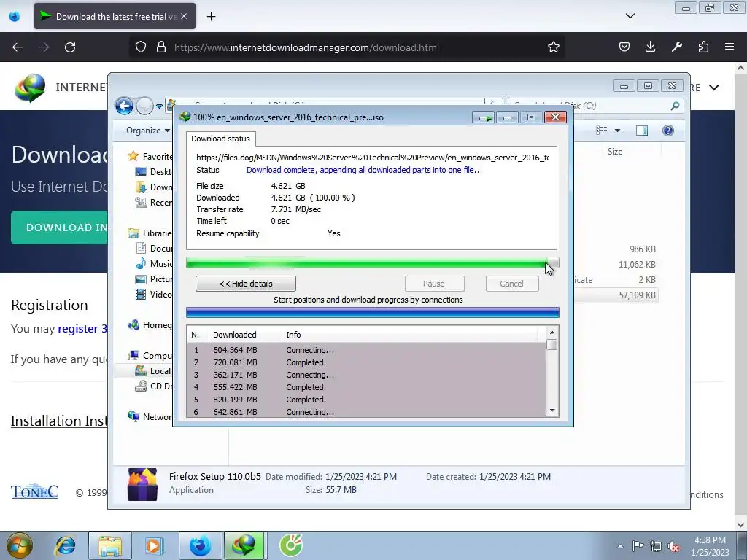Viewport: 747px width, 560px height.
Task: Open Recent Places in navigation pane
Action: coord(153,203)
